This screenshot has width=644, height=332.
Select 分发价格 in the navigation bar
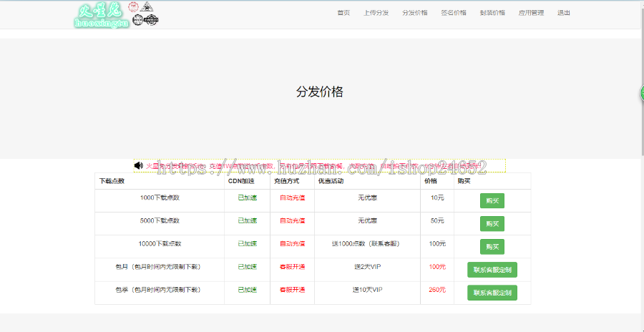[414, 13]
